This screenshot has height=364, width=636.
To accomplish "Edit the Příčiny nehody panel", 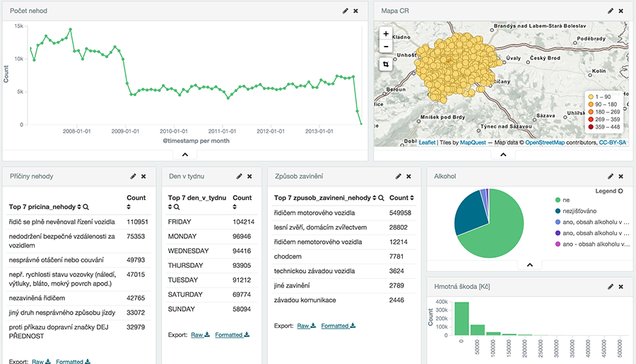I will (x=133, y=176).
